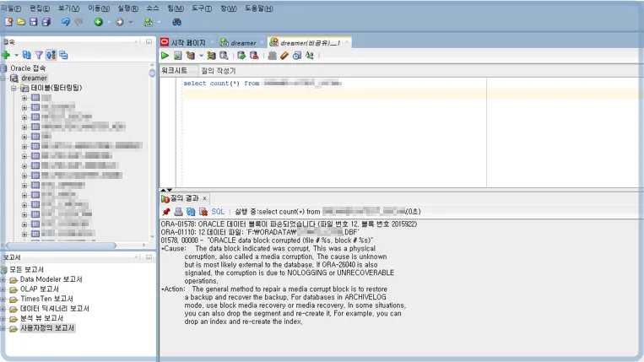Select the 사용자정의 보고서 item
The width and height of the screenshot is (644, 362).
(x=47, y=328)
